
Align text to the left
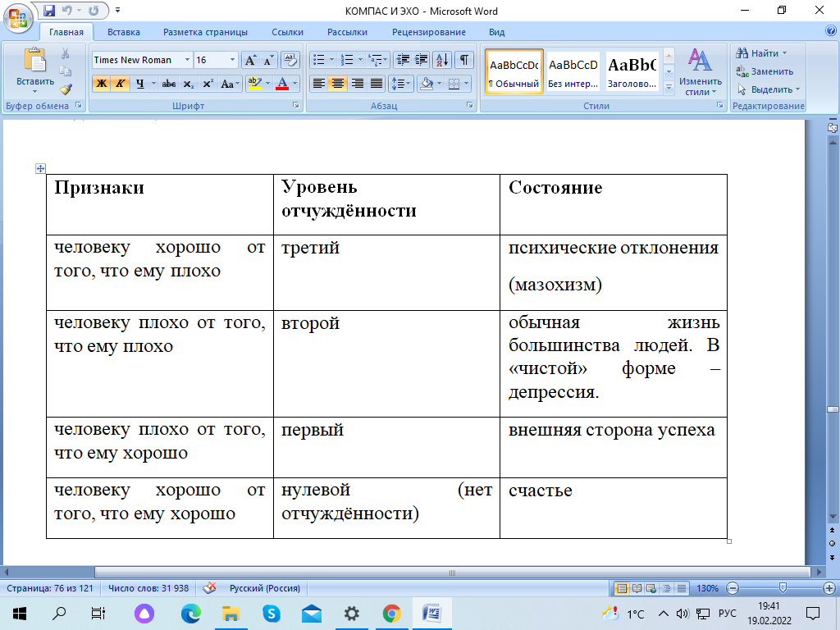(319, 84)
